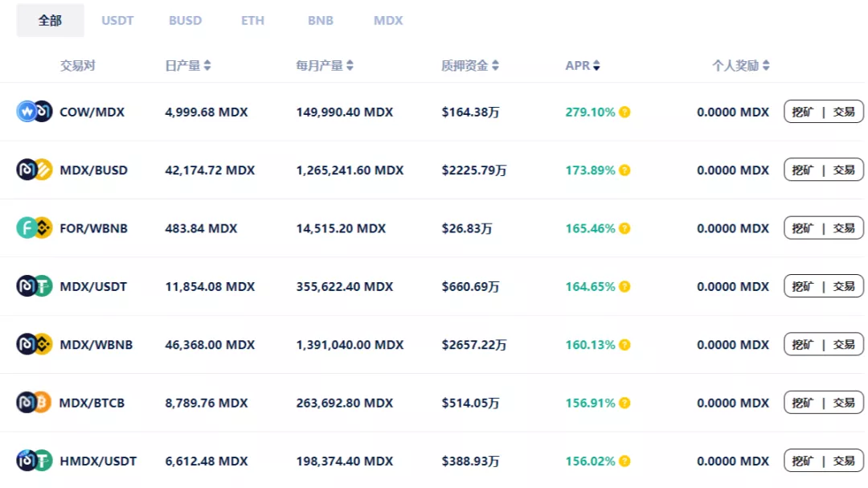Click the info icon beside 173.89% APR
This screenshot has height=488, width=868.
pyautogui.click(x=624, y=170)
